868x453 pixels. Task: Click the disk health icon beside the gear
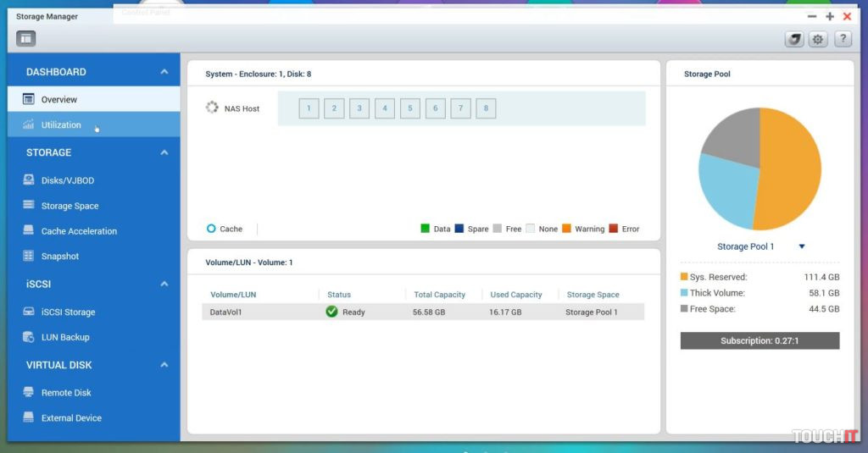(x=793, y=39)
